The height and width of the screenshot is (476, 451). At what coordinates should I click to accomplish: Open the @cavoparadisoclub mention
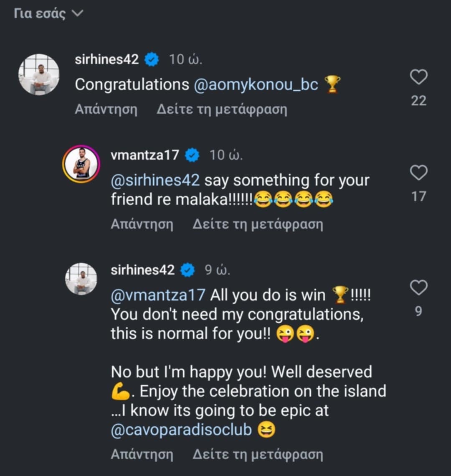tap(181, 430)
